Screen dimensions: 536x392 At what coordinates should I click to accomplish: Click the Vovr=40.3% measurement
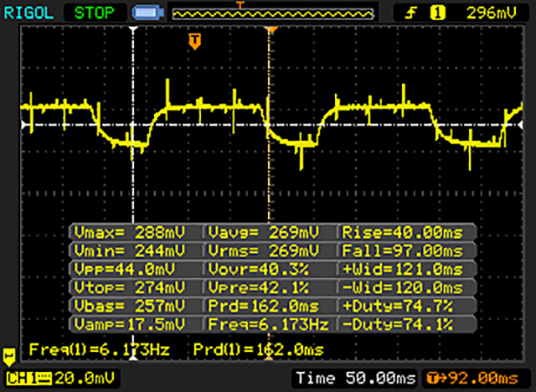[259, 270]
